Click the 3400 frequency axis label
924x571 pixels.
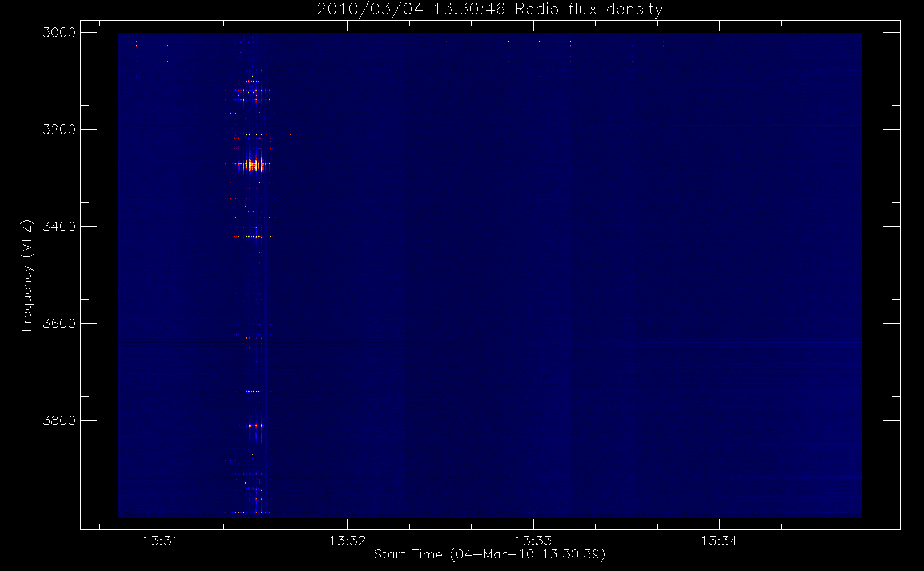[x=59, y=227]
